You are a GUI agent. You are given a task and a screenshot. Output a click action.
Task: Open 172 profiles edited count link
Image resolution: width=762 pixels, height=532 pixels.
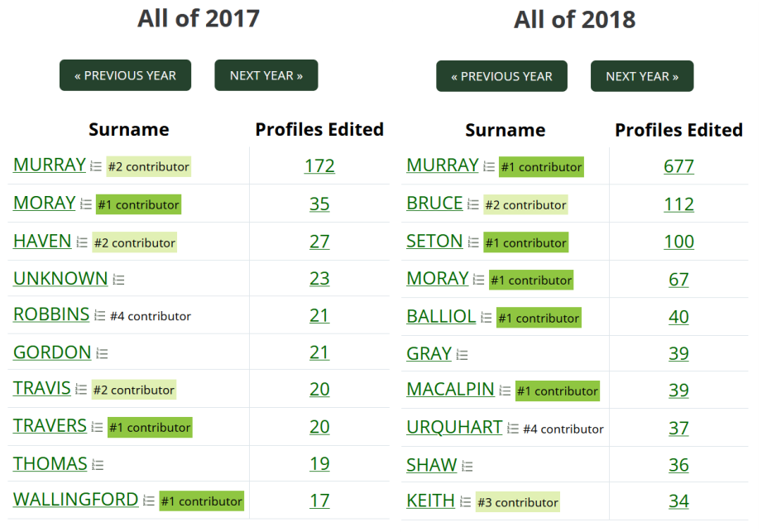[x=319, y=166]
